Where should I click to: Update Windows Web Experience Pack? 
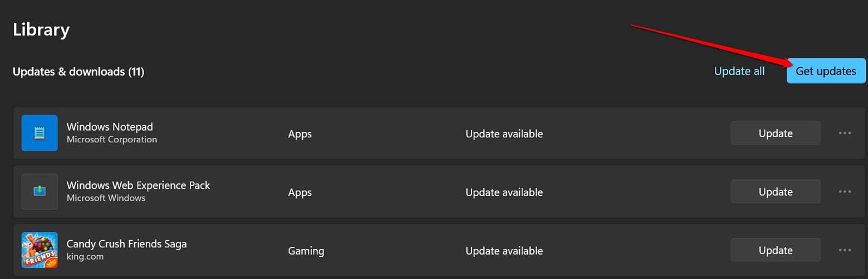pos(775,192)
